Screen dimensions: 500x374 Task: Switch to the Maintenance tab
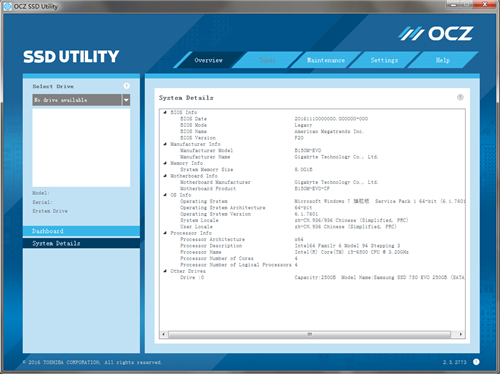click(x=326, y=60)
